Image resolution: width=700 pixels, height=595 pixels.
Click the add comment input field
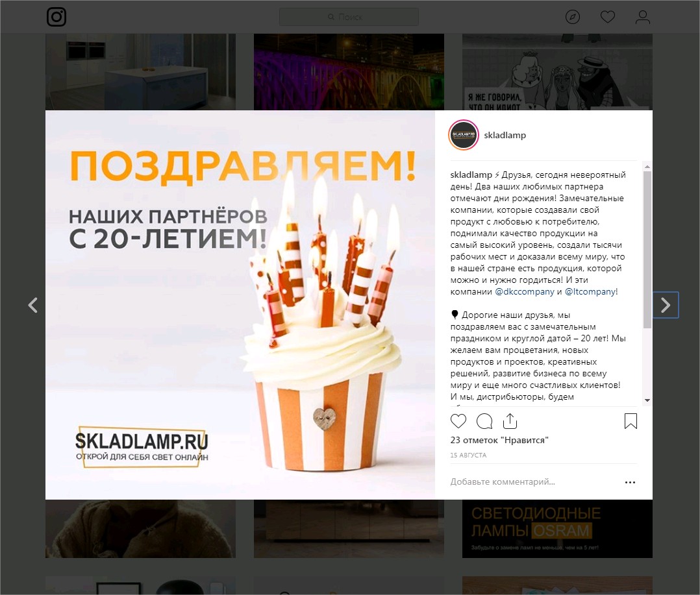coord(534,481)
